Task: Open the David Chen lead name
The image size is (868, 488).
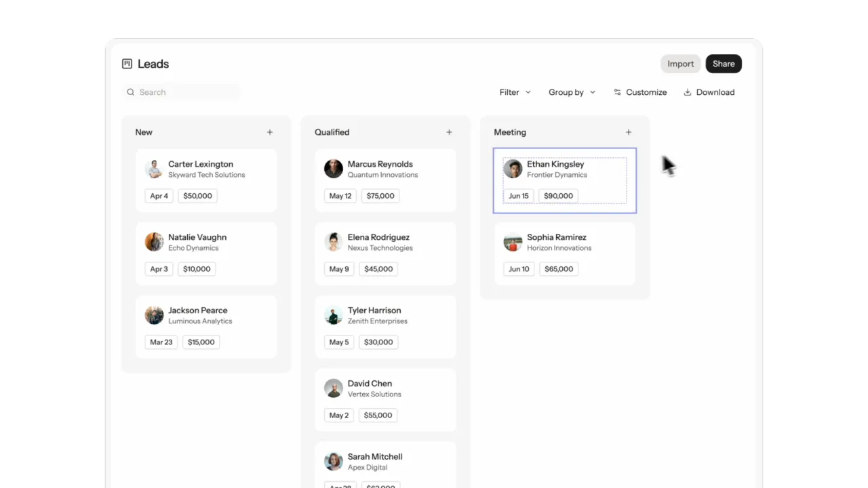Action: pos(370,384)
